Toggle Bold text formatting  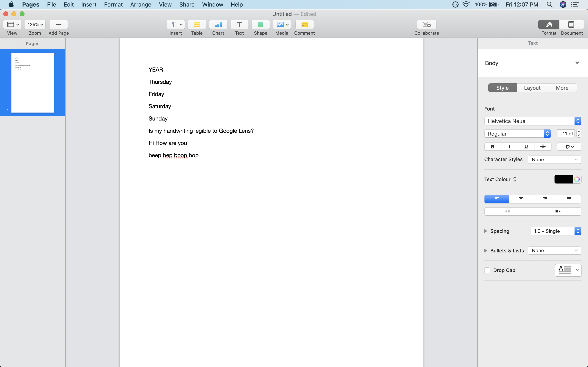[x=492, y=147]
